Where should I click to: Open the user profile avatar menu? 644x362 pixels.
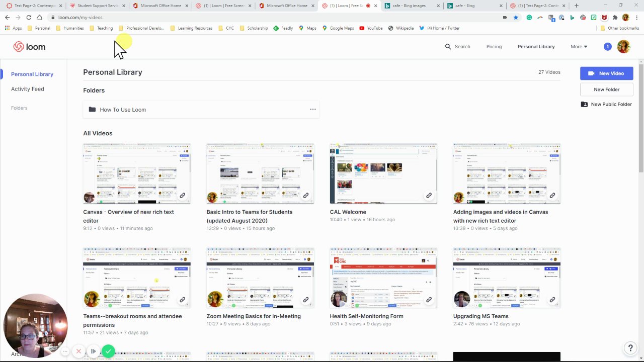pyautogui.click(x=623, y=47)
